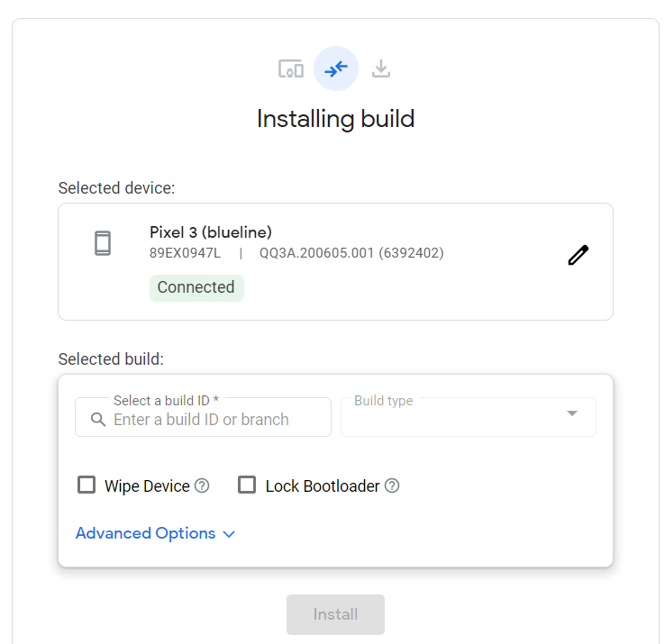The height and width of the screenshot is (644, 665).
Task: Edit the selected device with pencil icon
Action: [x=578, y=255]
